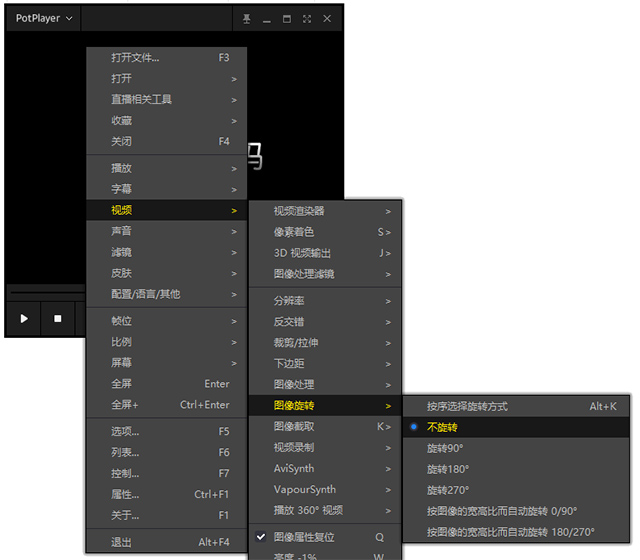Pin the window on top
The height and width of the screenshot is (560, 640).
point(247,19)
